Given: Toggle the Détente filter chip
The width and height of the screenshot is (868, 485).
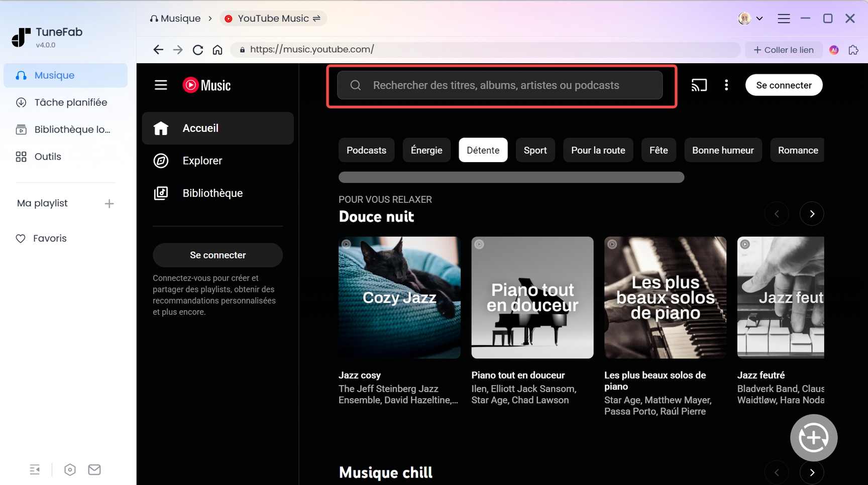Looking at the screenshot, I should 483,150.
